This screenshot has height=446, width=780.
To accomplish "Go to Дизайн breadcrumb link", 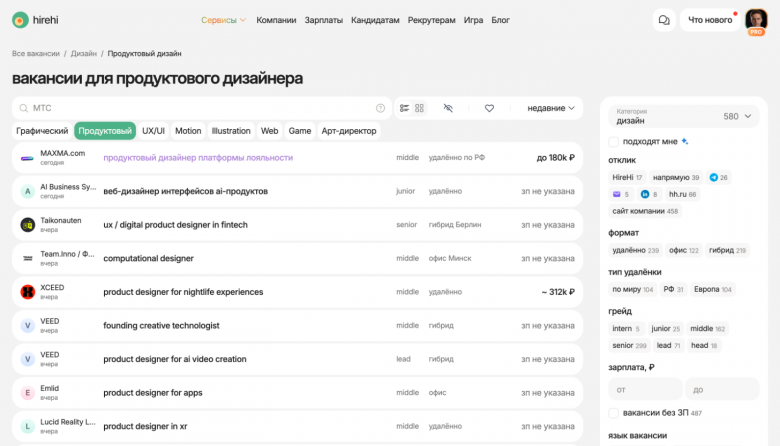I will tap(84, 53).
